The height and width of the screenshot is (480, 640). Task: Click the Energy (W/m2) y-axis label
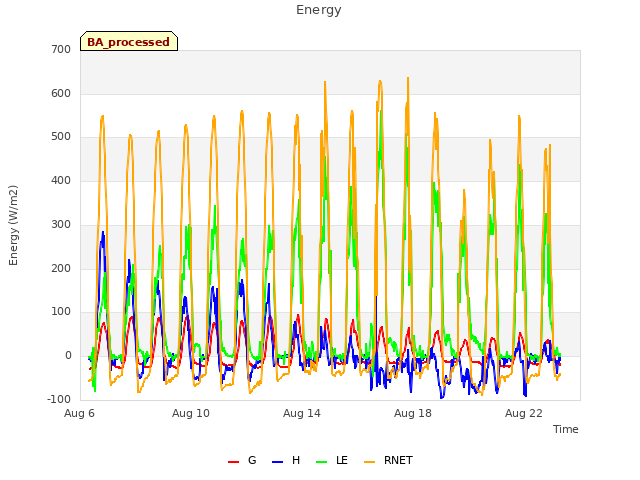point(13,225)
